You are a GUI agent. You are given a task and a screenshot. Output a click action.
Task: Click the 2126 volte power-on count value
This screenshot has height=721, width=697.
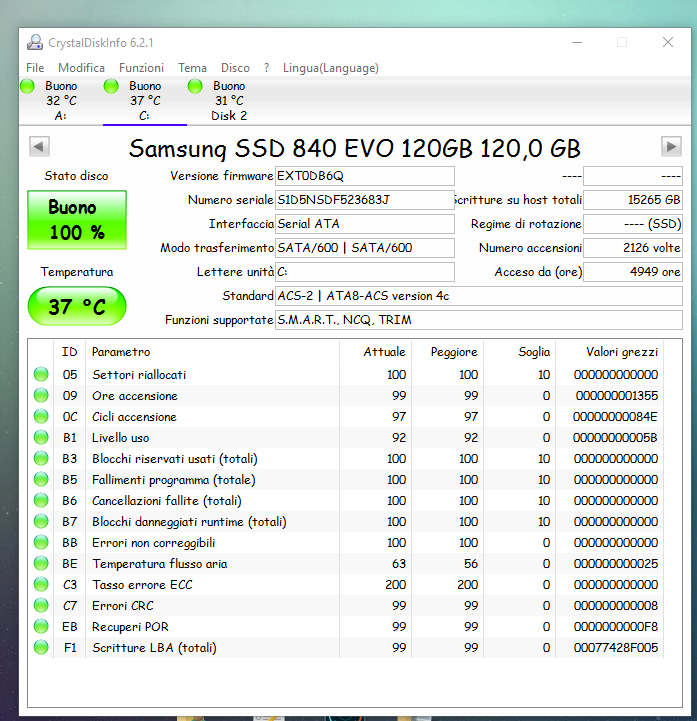coord(633,248)
